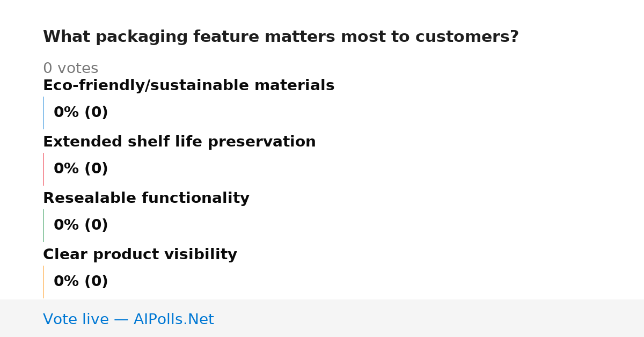Image resolution: width=644 pixels, height=337 pixels.
Task: Click the 0 votes total count
Action: click(70, 69)
